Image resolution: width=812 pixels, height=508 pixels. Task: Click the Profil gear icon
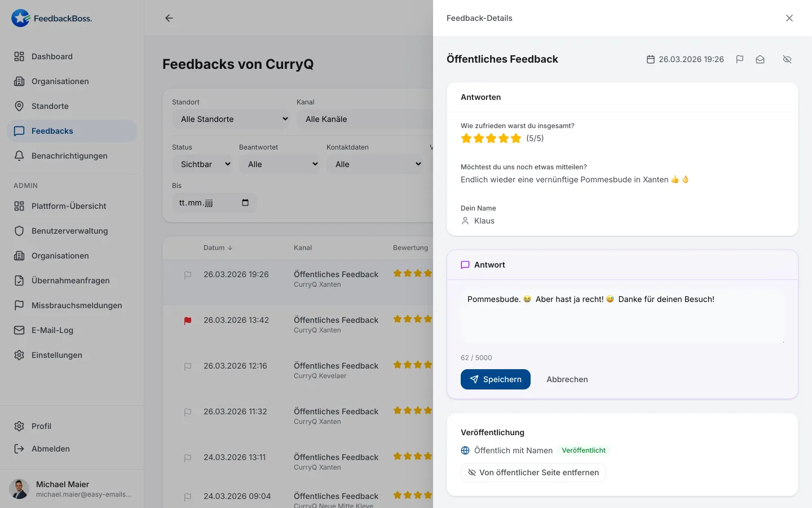19,426
